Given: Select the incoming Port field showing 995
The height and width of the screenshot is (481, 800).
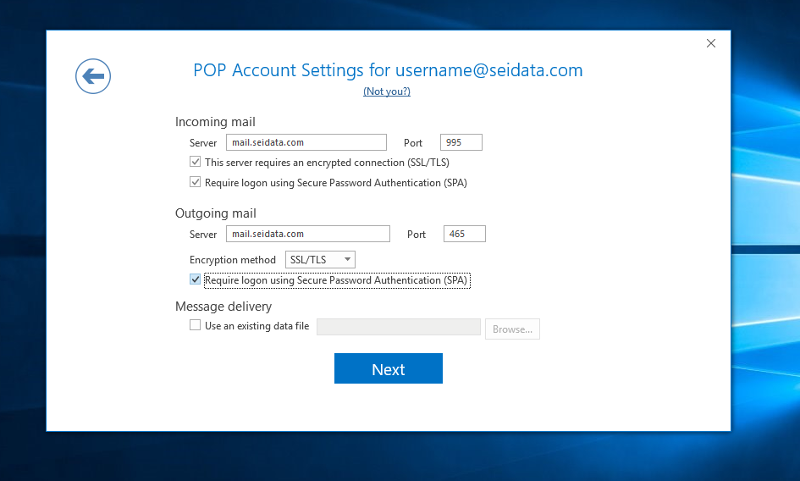Looking at the screenshot, I should 461,143.
